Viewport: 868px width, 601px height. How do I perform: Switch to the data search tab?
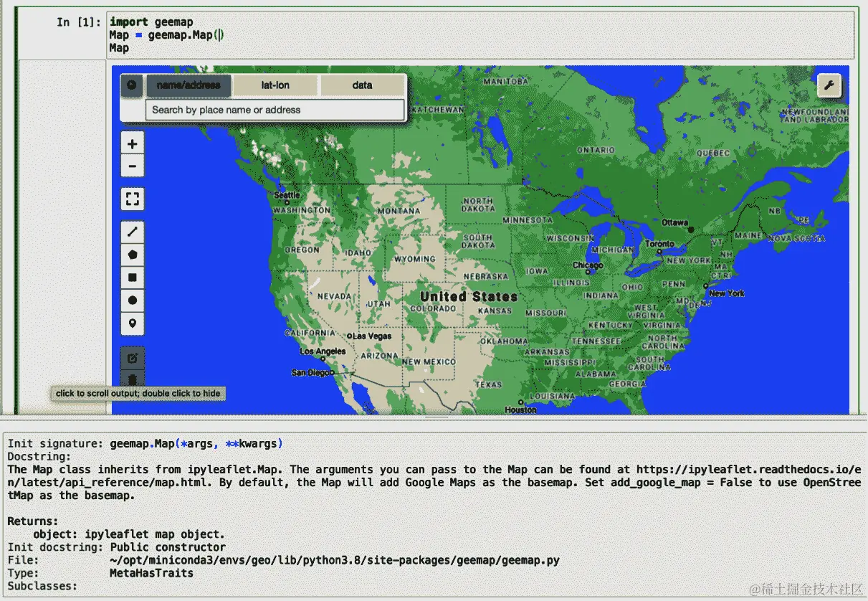pos(362,85)
